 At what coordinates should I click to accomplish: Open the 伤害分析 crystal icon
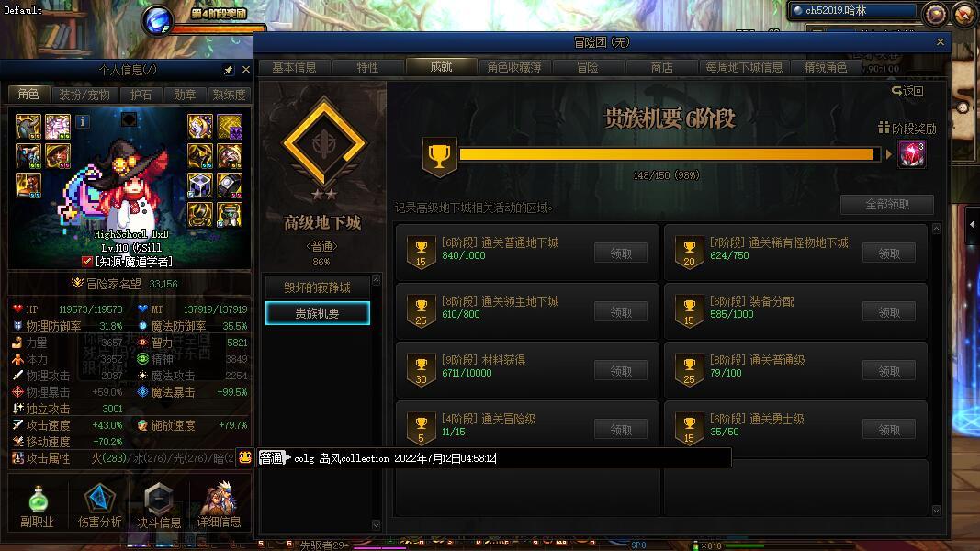99,500
